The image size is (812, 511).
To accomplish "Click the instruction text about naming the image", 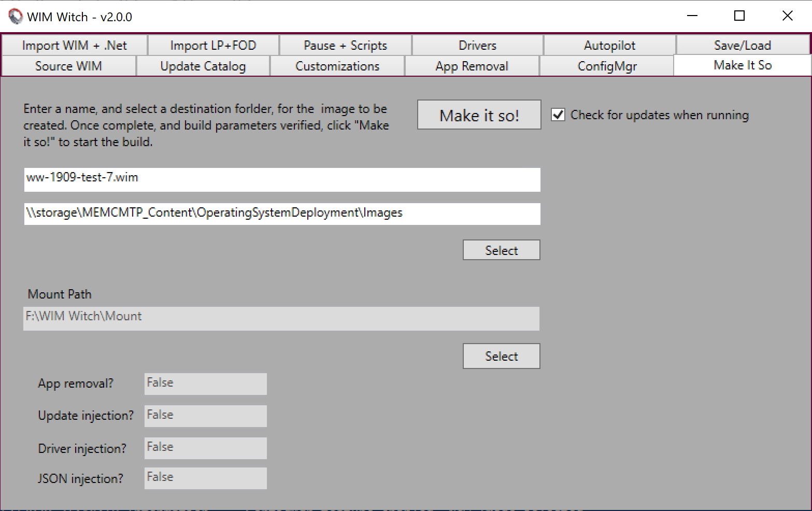I will [206, 125].
